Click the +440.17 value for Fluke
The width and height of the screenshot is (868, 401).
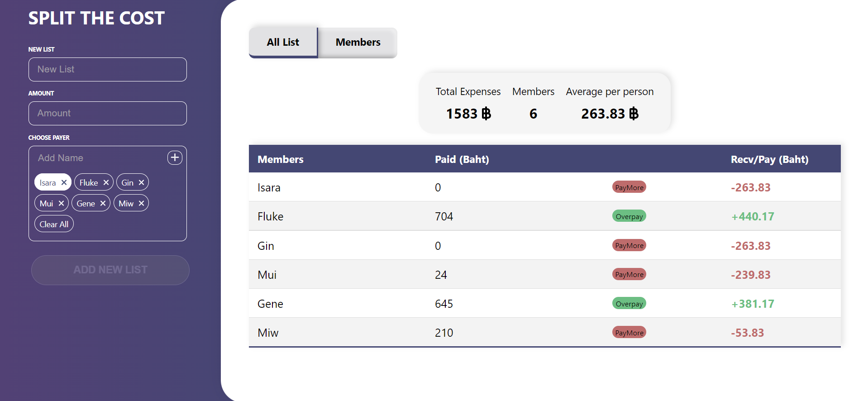753,216
